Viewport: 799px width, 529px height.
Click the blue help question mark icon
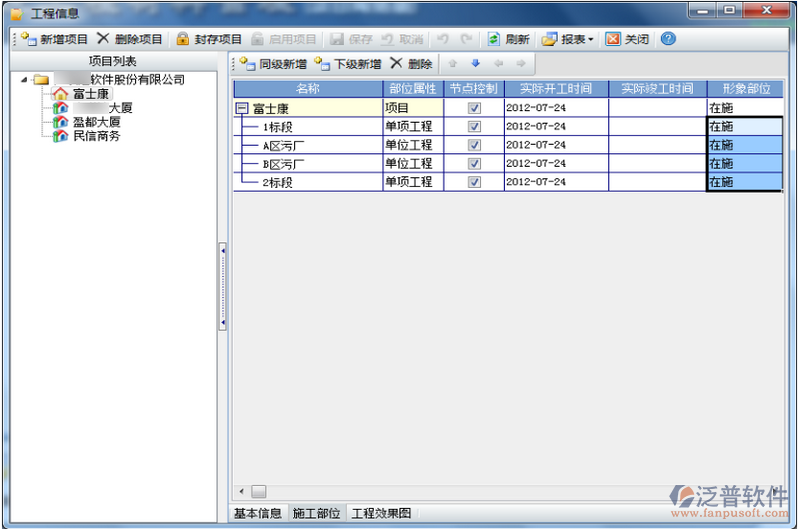668,39
